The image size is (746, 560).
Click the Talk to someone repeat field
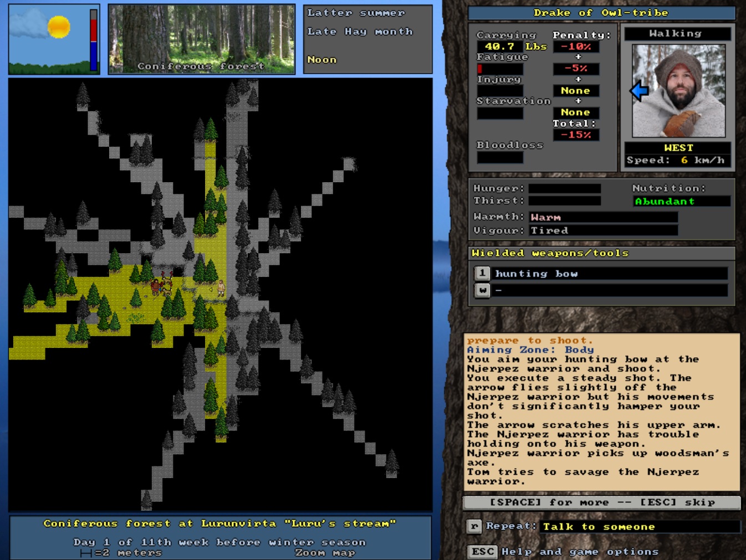(640, 527)
